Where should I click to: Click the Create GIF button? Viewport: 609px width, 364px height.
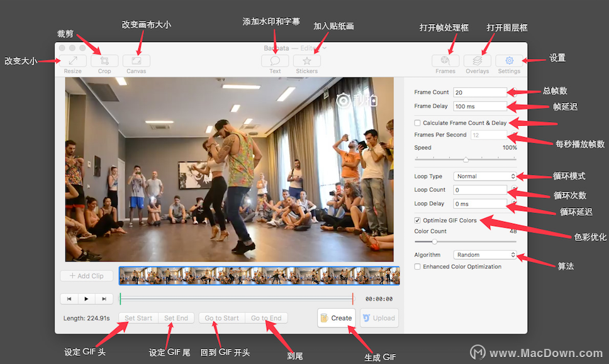[337, 318]
